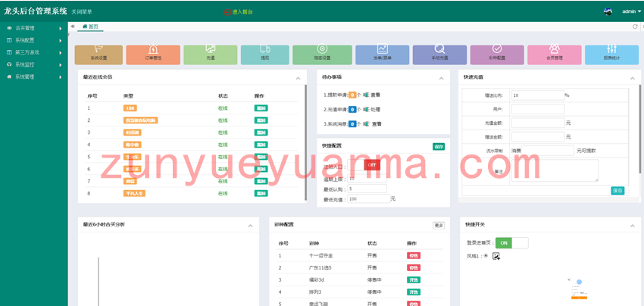Open the 彩种配置 checkmark tile
The height and width of the screenshot is (306, 644).
tap(497, 55)
